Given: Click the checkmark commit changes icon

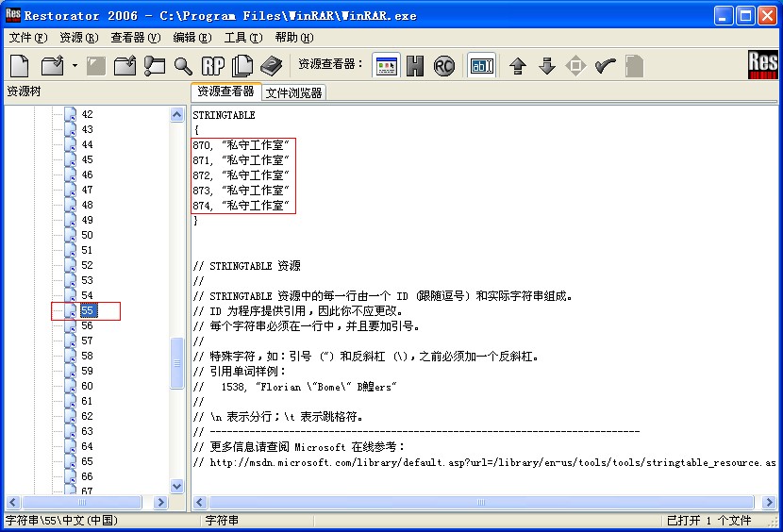Looking at the screenshot, I should [605, 66].
